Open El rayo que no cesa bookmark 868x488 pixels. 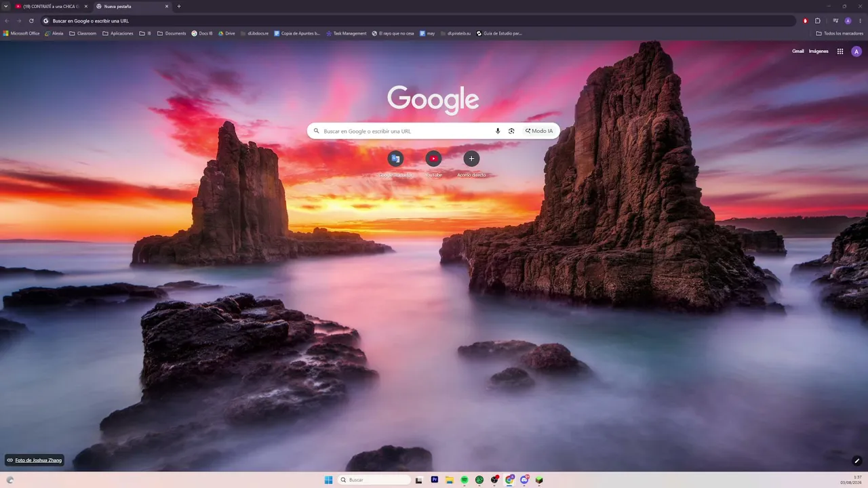tap(393, 33)
